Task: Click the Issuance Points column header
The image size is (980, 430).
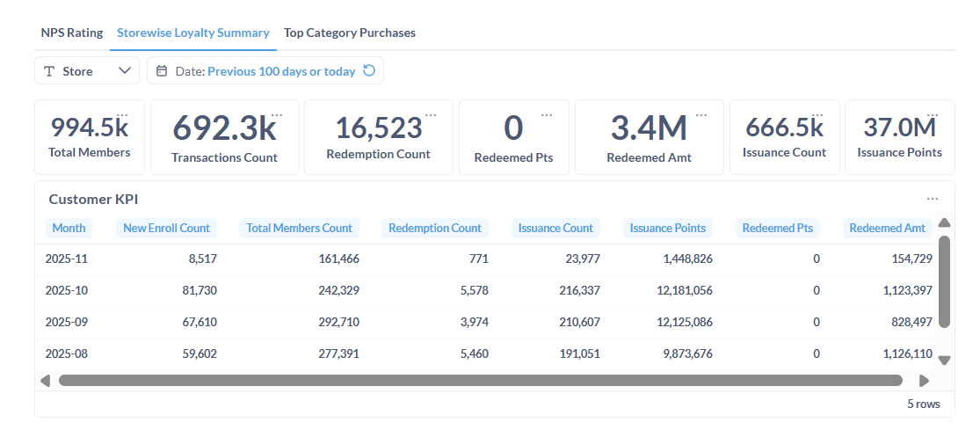Action: [x=667, y=228]
